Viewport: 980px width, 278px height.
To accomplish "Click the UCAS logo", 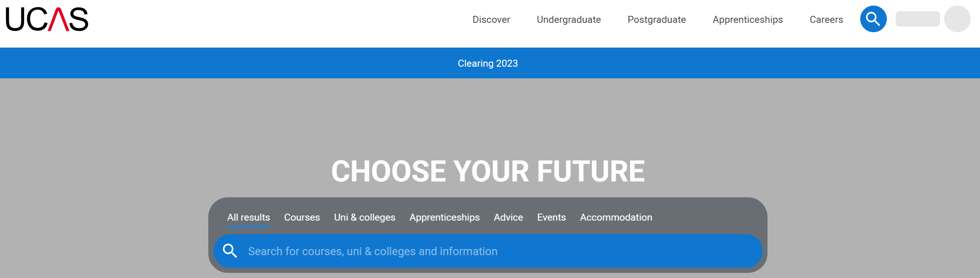I will pos(47,19).
